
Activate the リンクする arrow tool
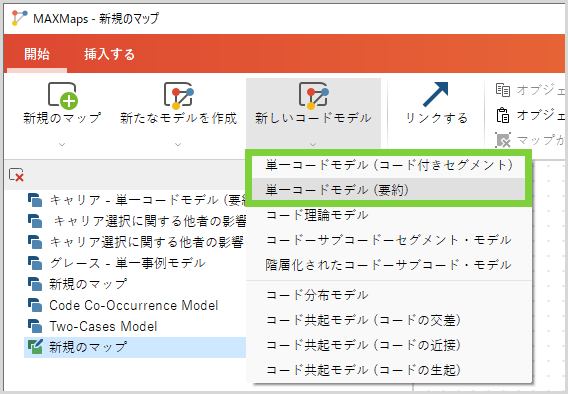click(436, 95)
